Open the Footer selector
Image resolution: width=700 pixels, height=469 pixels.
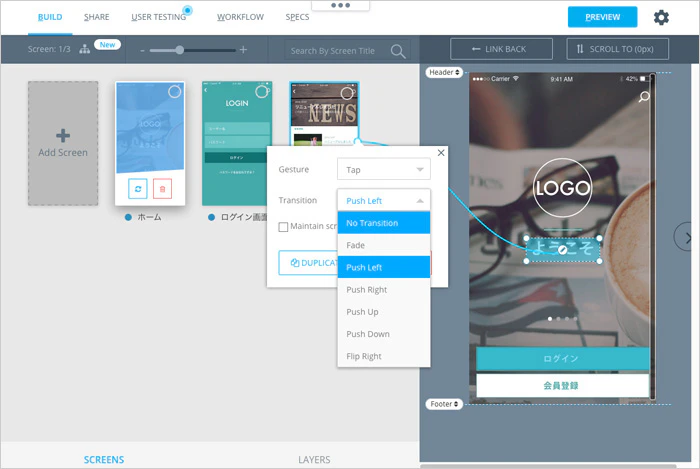tap(444, 404)
